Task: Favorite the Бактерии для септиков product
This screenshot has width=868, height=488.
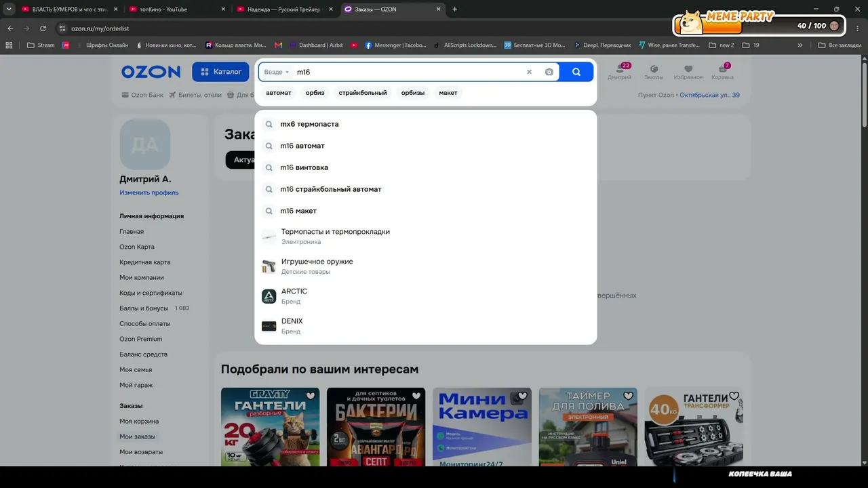Action: click(x=416, y=396)
